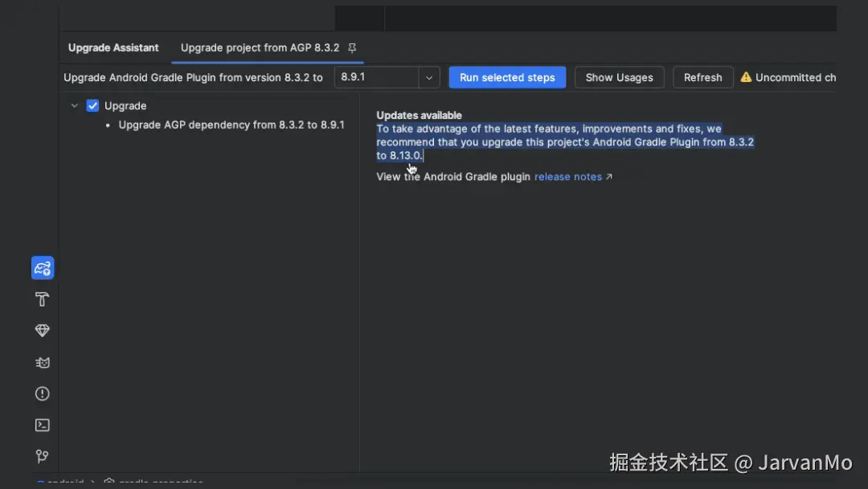This screenshot has height=489, width=868.
Task: Select the Upgrade project from AGP 8.3.2 tab
Action: 260,47
